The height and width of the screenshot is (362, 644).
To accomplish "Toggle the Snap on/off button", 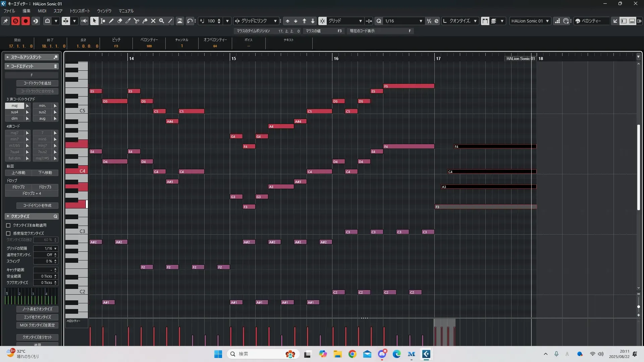I will (x=322, y=21).
